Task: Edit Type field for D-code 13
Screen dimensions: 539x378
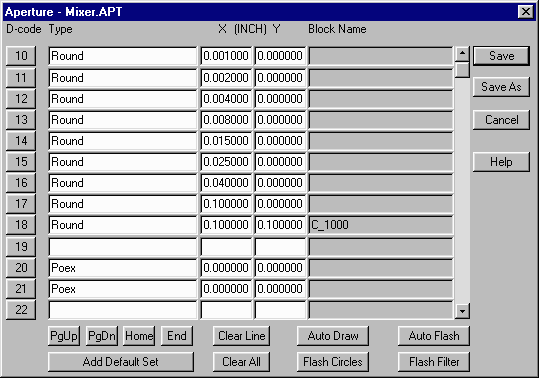Action: pos(123,120)
